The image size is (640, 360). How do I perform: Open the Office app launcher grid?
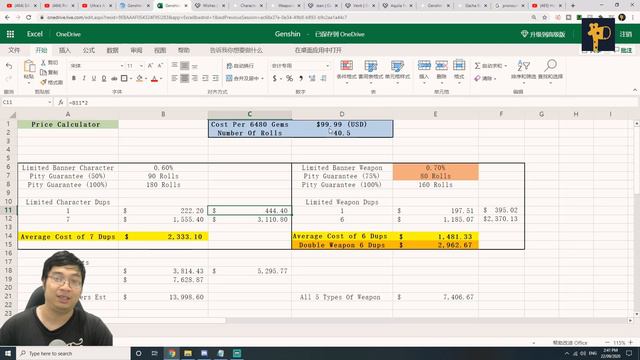point(10,34)
